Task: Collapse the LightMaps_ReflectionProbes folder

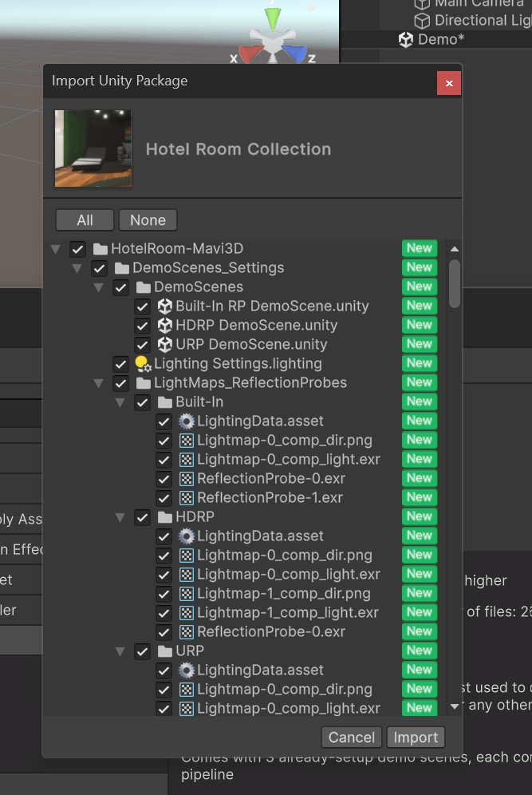Action: click(x=99, y=383)
